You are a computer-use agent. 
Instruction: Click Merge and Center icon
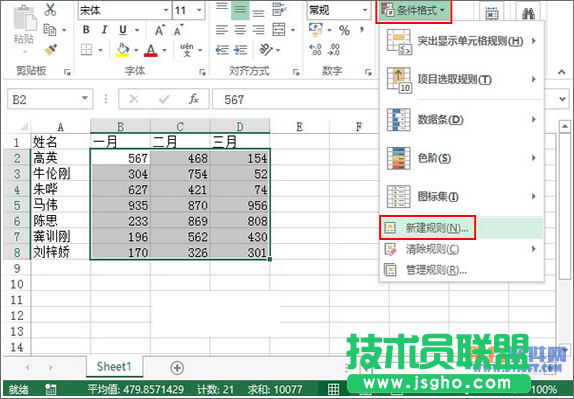(279, 30)
